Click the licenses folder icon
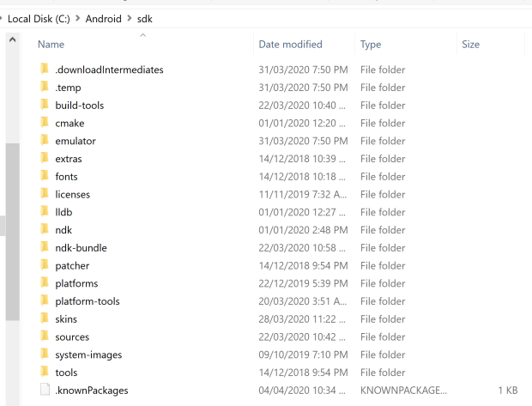Screen dimensions: 532x406 (x=45, y=193)
